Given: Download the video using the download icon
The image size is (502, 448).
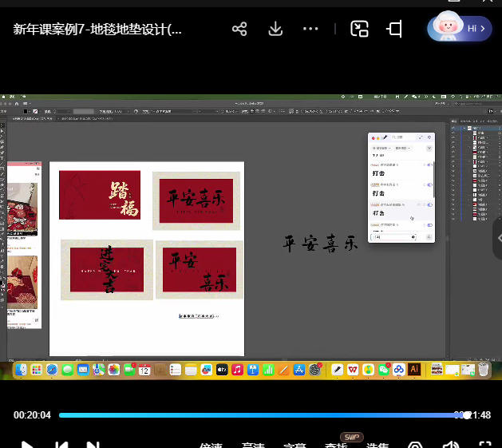Looking at the screenshot, I should tap(275, 30).
